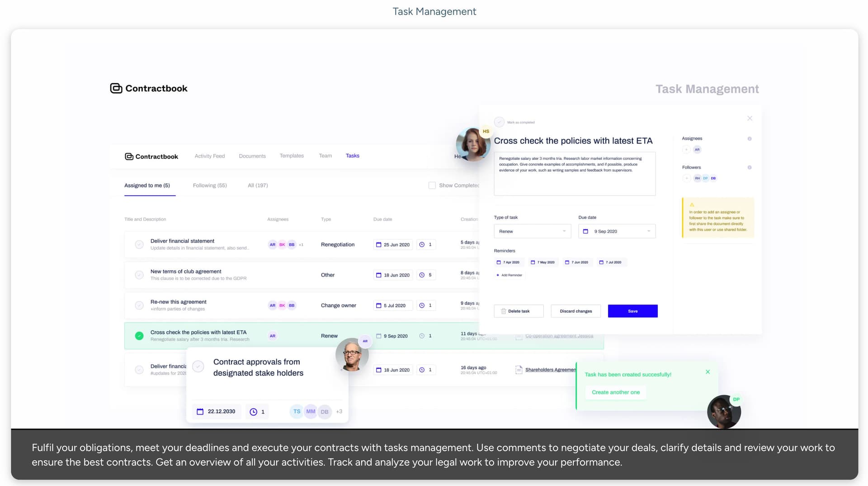This screenshot has width=868, height=486.
Task: Open the All (197) tab
Action: point(258,186)
